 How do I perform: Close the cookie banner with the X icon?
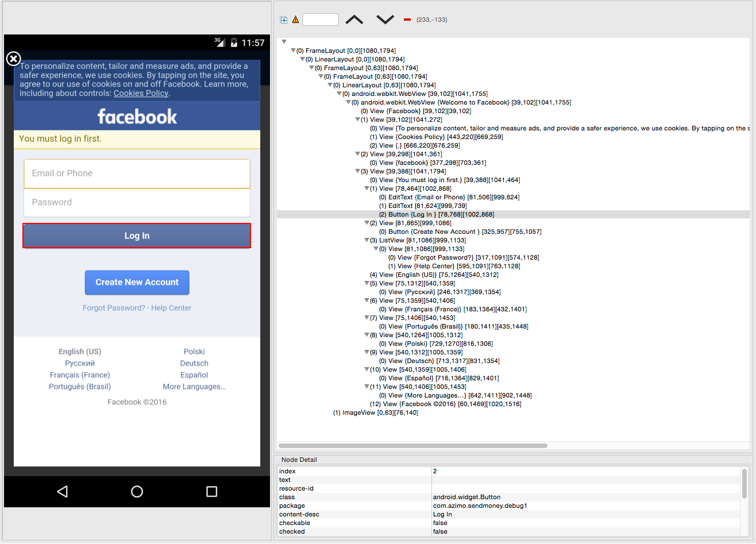pyautogui.click(x=13, y=59)
